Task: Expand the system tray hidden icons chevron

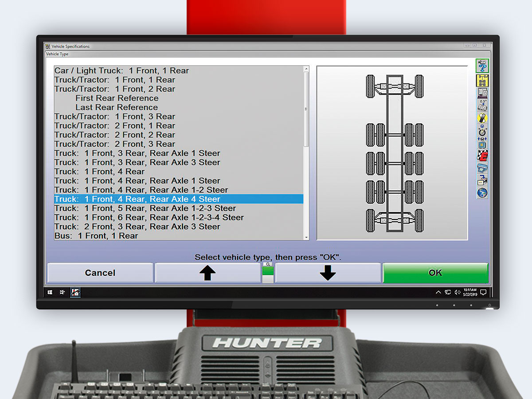Action: coord(438,293)
